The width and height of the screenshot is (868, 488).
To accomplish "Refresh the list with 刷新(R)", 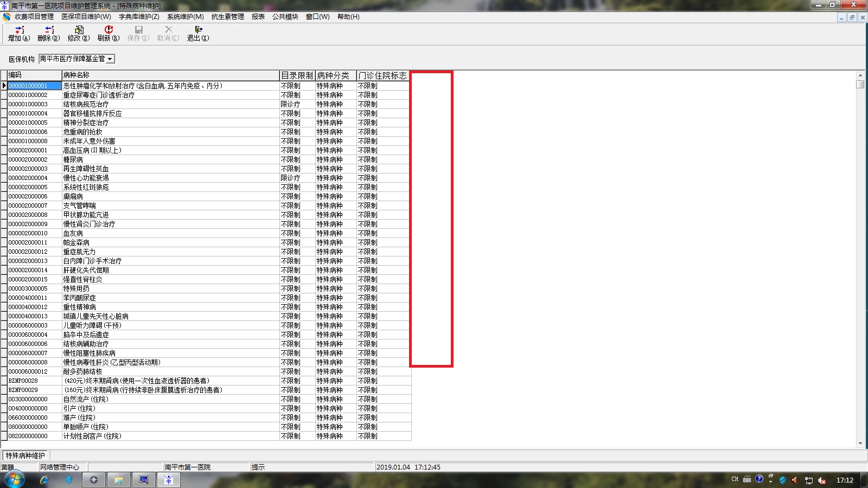I will (x=108, y=34).
